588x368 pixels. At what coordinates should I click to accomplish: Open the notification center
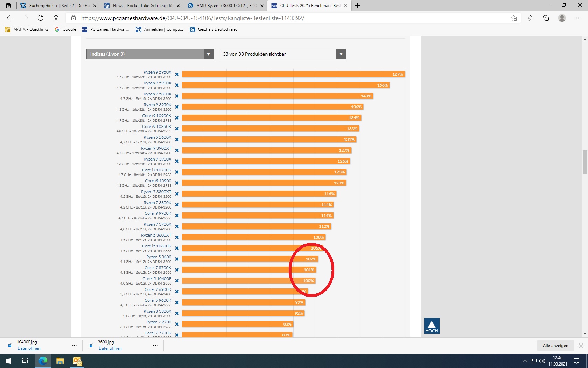576,361
